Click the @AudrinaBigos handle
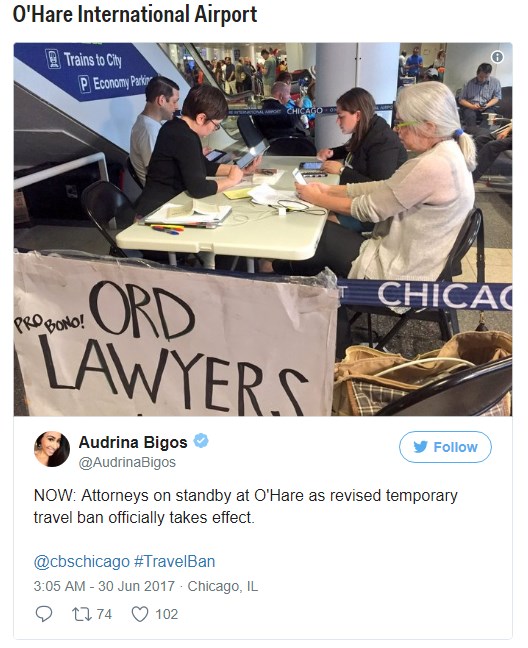 pos(127,462)
